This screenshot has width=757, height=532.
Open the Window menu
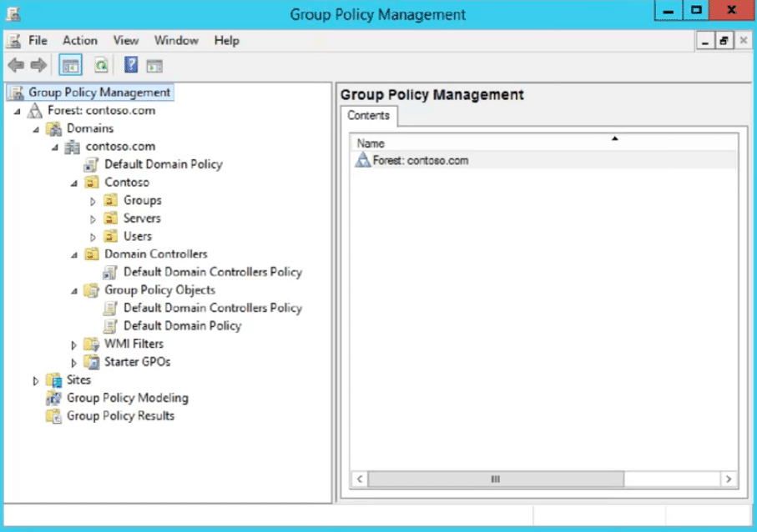176,41
